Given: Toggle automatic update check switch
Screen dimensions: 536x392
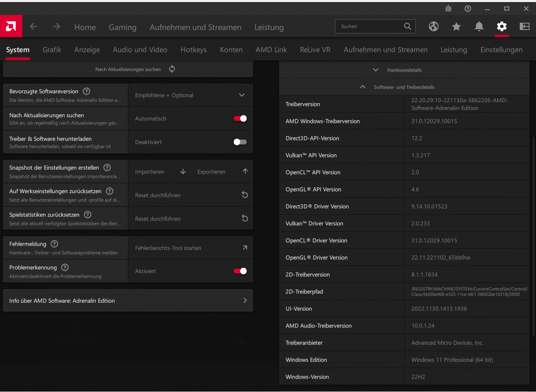Looking at the screenshot, I should pos(240,118).
